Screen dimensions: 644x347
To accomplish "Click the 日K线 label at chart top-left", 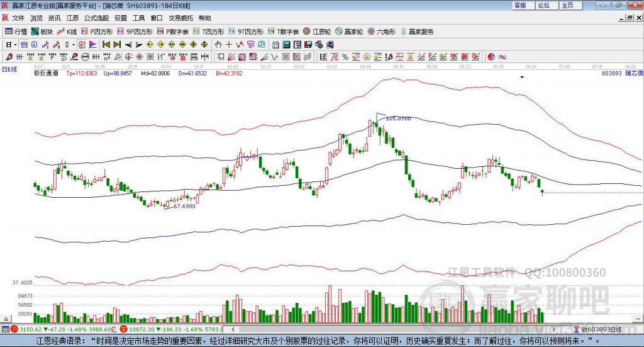I will (x=9, y=69).
